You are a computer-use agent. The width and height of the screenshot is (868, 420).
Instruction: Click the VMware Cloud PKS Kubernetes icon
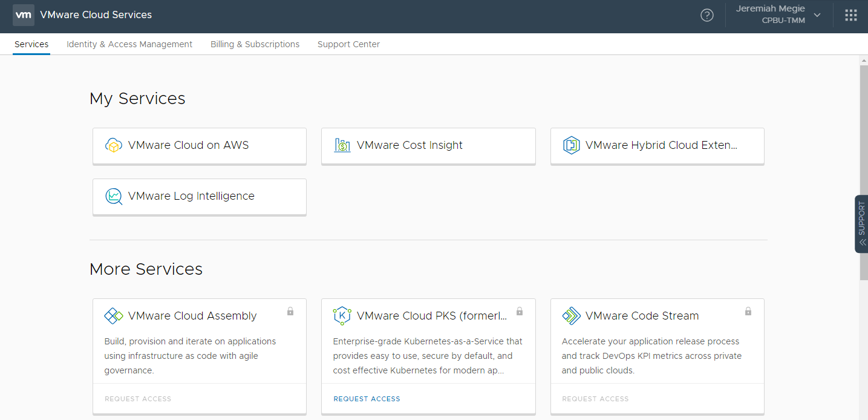[342, 316]
